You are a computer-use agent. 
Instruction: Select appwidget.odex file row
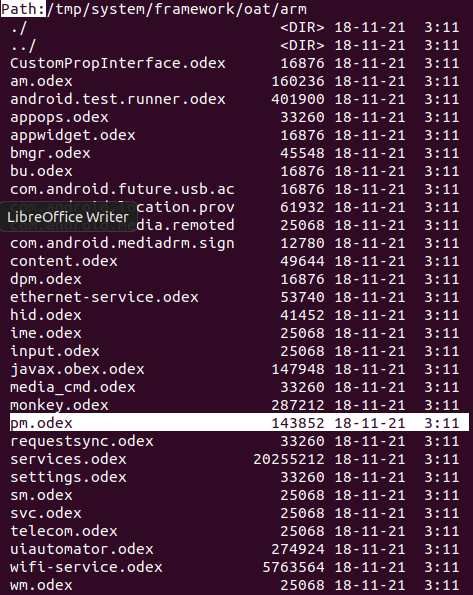click(x=239, y=135)
